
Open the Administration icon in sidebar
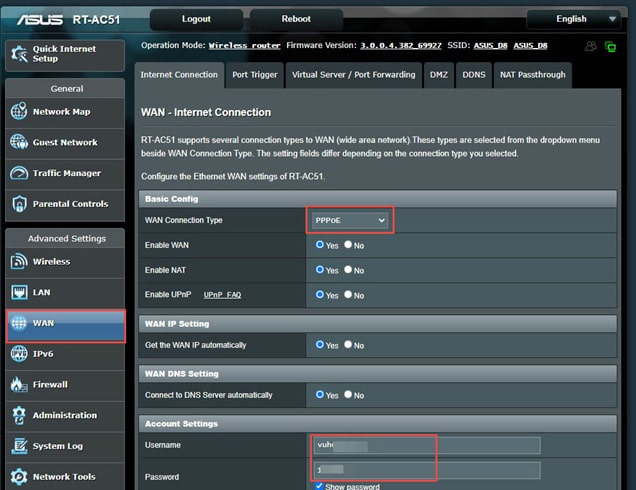19,415
